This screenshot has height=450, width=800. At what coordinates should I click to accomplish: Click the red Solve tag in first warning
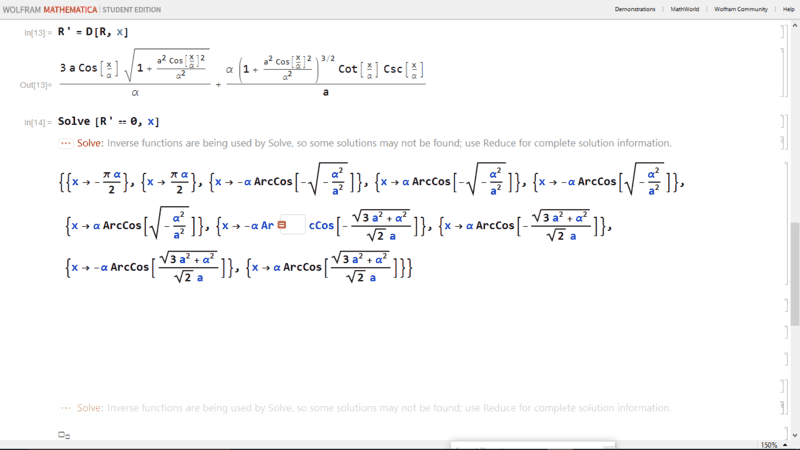click(x=90, y=143)
